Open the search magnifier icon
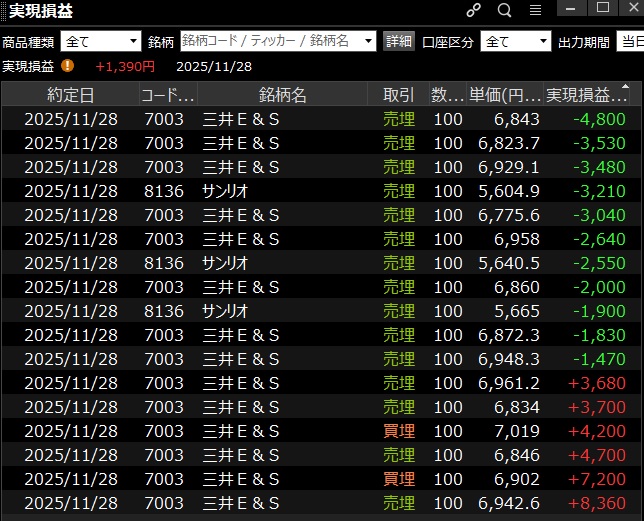Viewport: 644px width, 521px height. coord(504,10)
